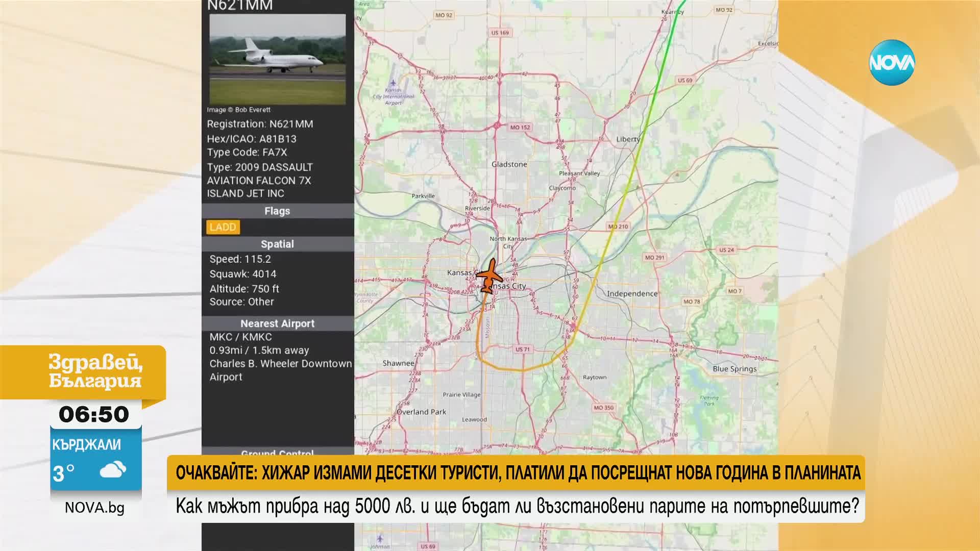
Task: Click 'Image © Bob Everett' credit
Action: 238,110
